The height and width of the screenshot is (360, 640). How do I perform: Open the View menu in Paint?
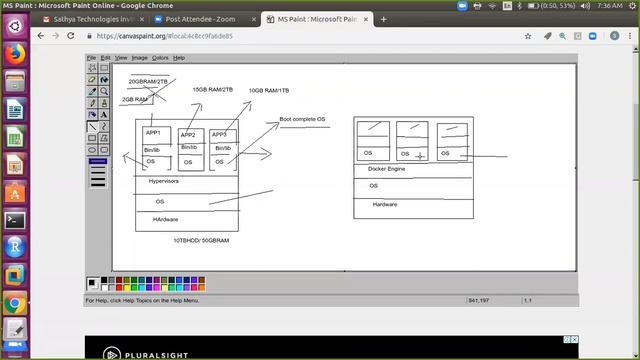(x=121, y=58)
